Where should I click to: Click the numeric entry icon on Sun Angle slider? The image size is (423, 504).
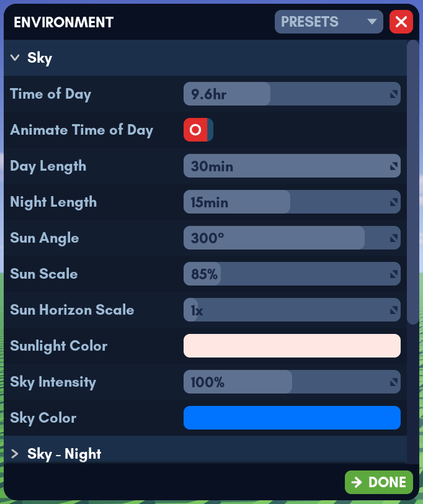point(392,238)
